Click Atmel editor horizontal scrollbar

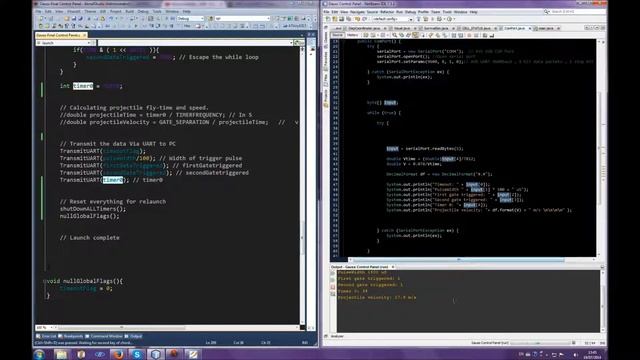pyautogui.click(x=122, y=327)
